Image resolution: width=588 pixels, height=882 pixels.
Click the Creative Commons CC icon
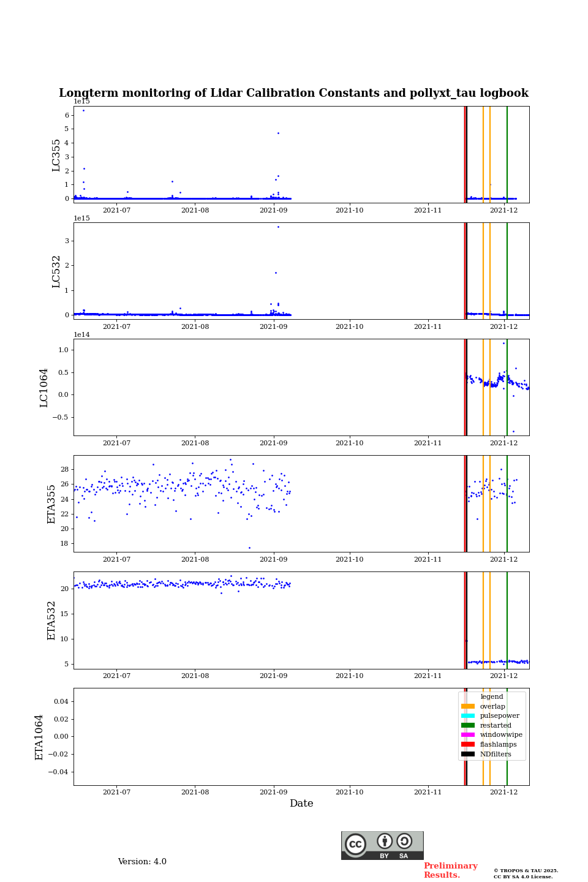(x=355, y=844)
